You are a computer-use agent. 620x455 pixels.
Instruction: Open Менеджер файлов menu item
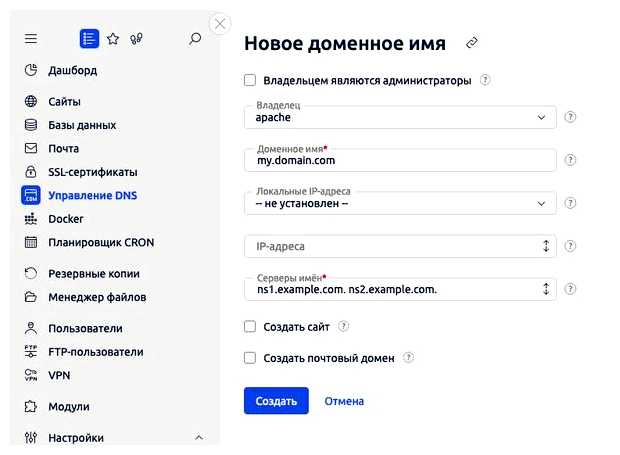tap(97, 297)
